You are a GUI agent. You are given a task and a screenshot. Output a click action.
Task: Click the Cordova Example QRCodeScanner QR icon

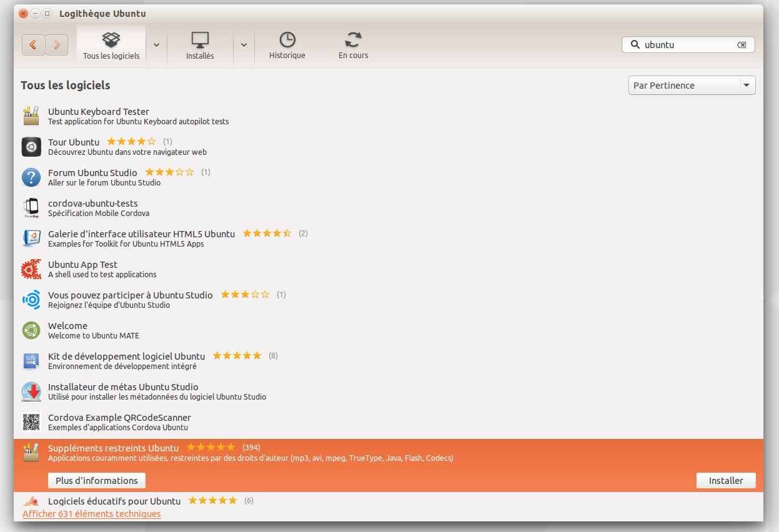tap(31, 422)
